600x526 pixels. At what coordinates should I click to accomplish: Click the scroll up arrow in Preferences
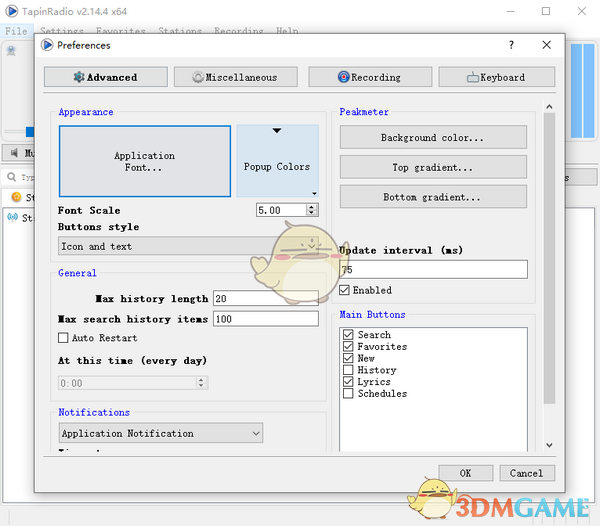coord(549,107)
